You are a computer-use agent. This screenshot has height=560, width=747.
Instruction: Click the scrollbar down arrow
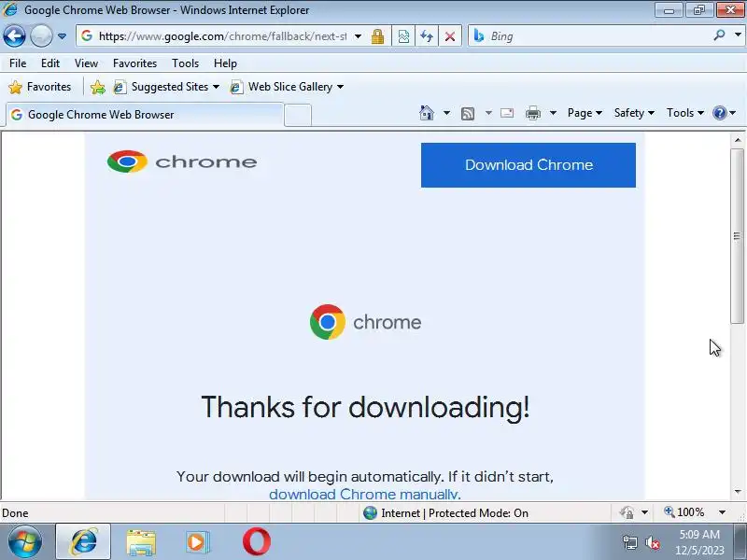(x=738, y=492)
